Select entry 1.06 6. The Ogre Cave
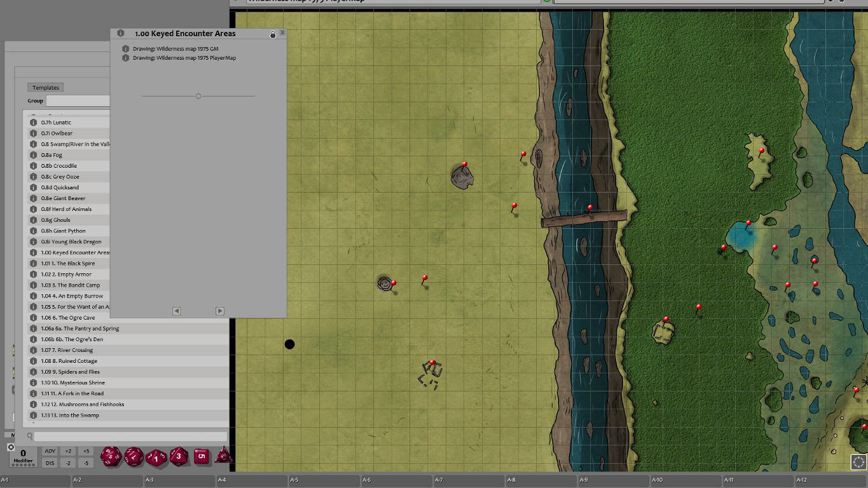This screenshot has height=488, width=868. coord(69,317)
